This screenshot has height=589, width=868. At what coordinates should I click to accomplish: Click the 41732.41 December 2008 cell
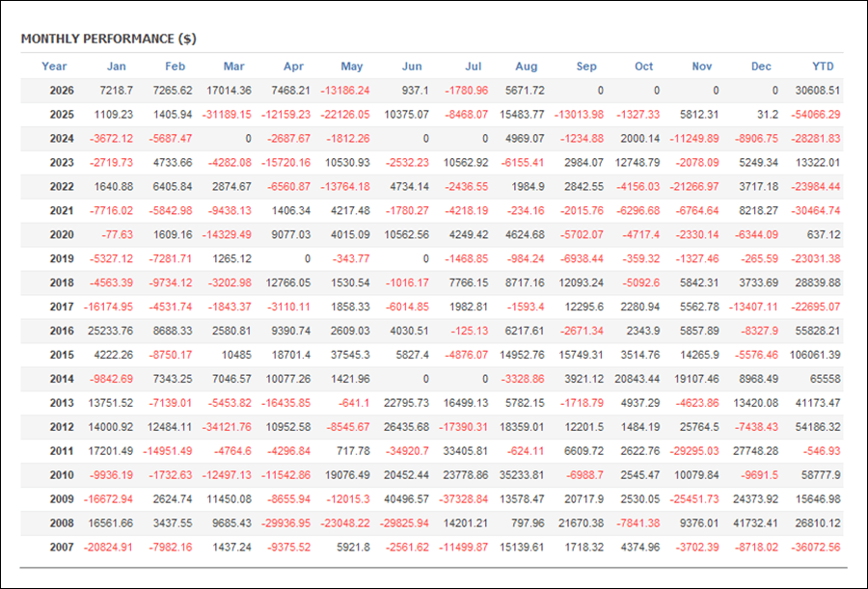[755, 523]
